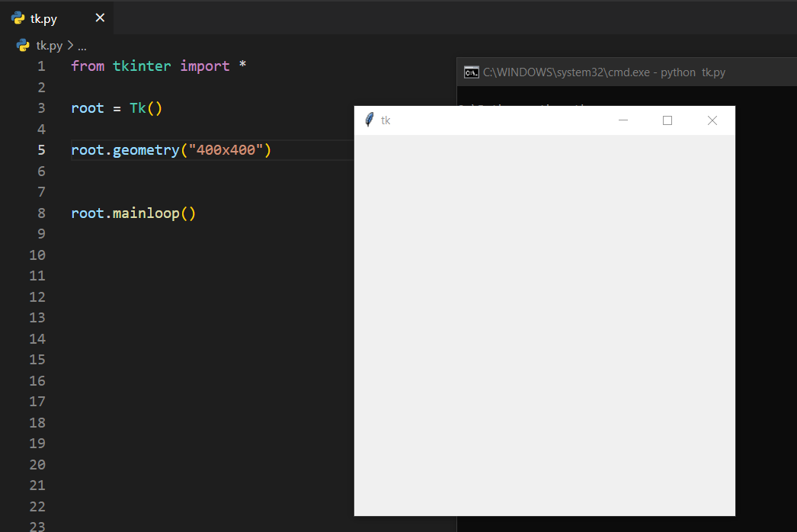Click the cmd.exe icon in the console title bar

click(x=472, y=72)
